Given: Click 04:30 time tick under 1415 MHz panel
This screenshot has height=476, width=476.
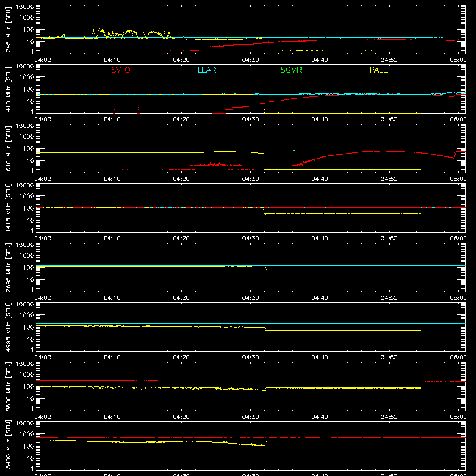Looking at the screenshot, I should coord(250,239).
